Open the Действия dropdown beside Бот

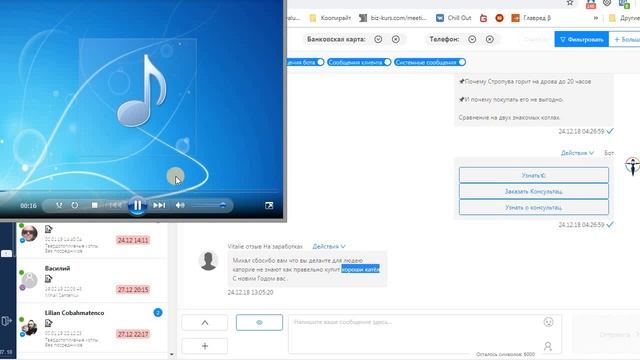pos(577,153)
